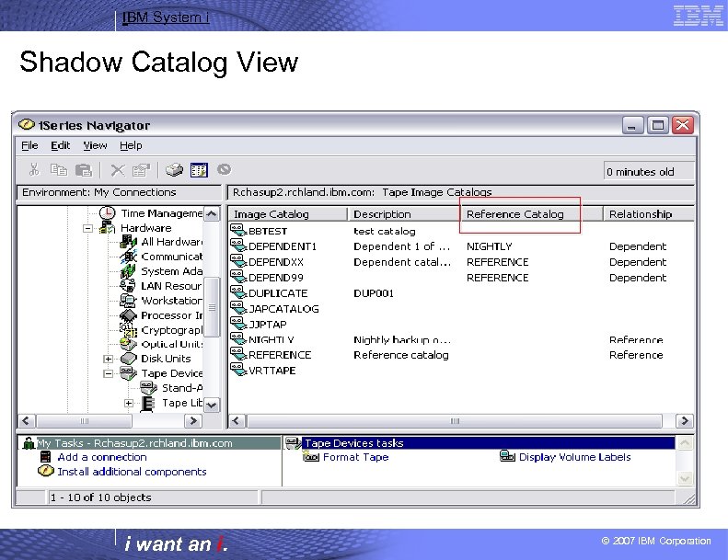Click the DUPLICATE catalog icon

coord(238,292)
